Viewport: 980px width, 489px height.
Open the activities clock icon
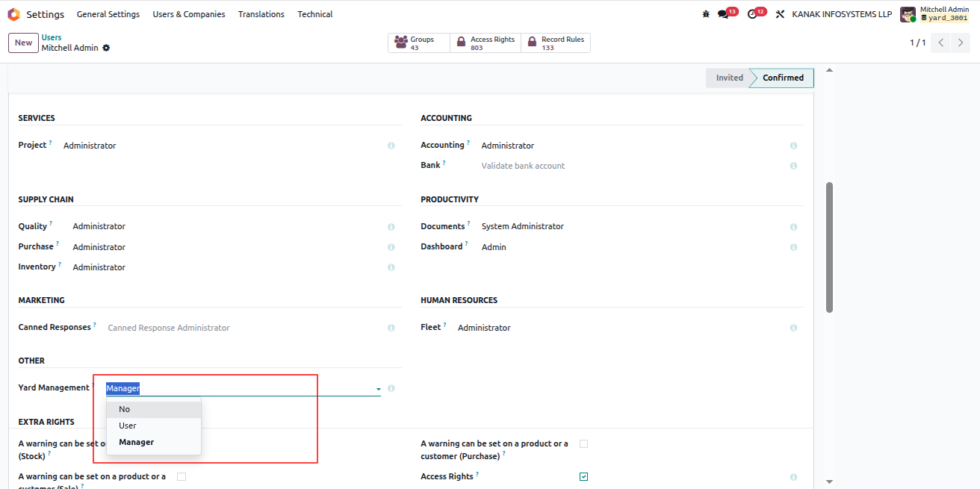751,14
